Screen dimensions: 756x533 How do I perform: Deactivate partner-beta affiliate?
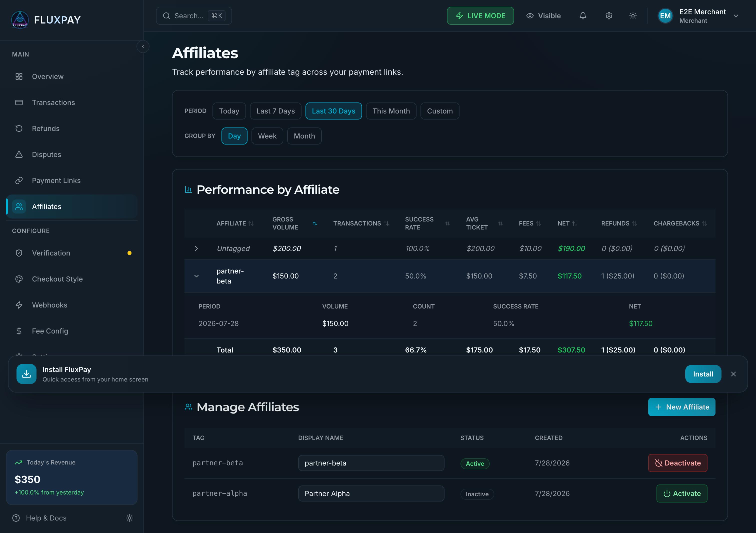(678, 463)
